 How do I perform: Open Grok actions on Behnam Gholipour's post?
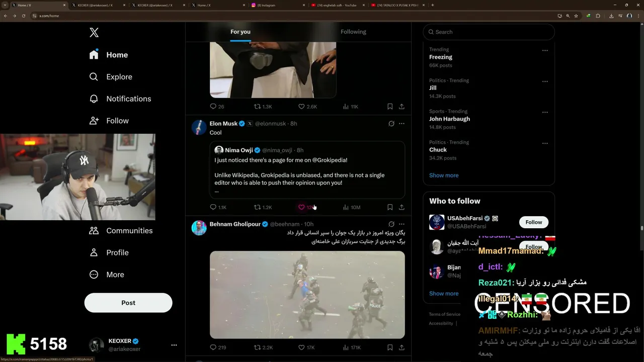tap(391, 224)
